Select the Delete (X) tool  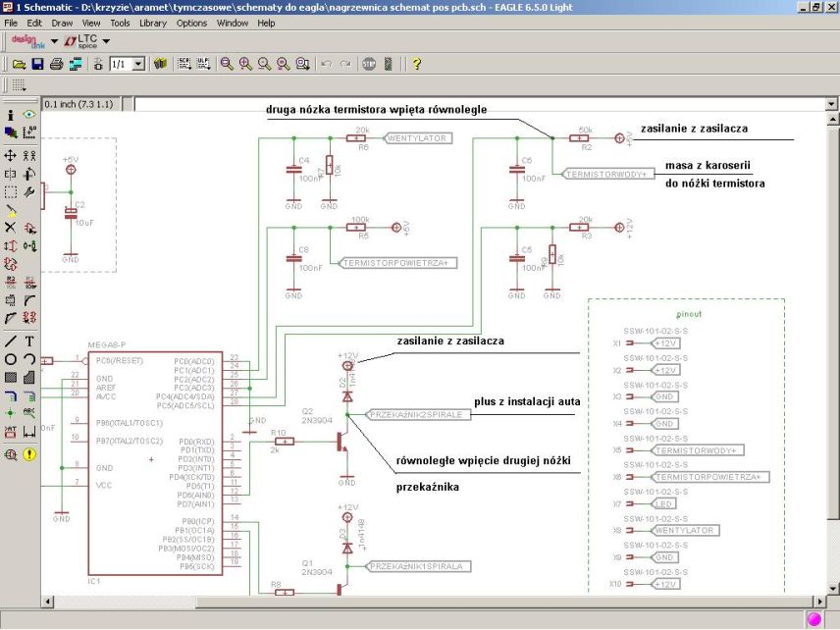11,227
